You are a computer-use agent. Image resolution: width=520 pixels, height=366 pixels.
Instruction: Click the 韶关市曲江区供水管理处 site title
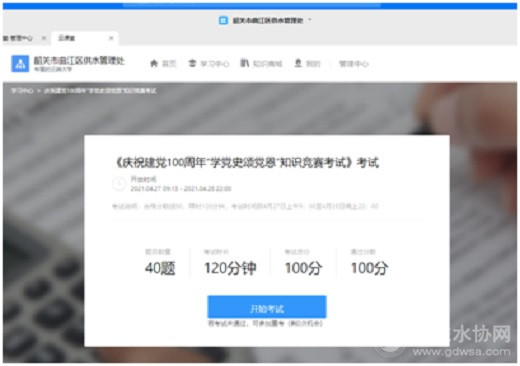coord(79,61)
